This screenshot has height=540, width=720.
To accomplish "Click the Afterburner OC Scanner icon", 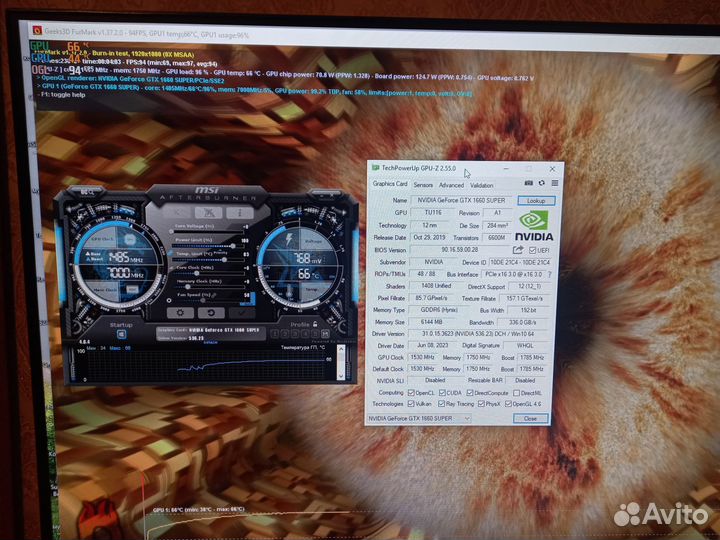I will click(x=87, y=192).
